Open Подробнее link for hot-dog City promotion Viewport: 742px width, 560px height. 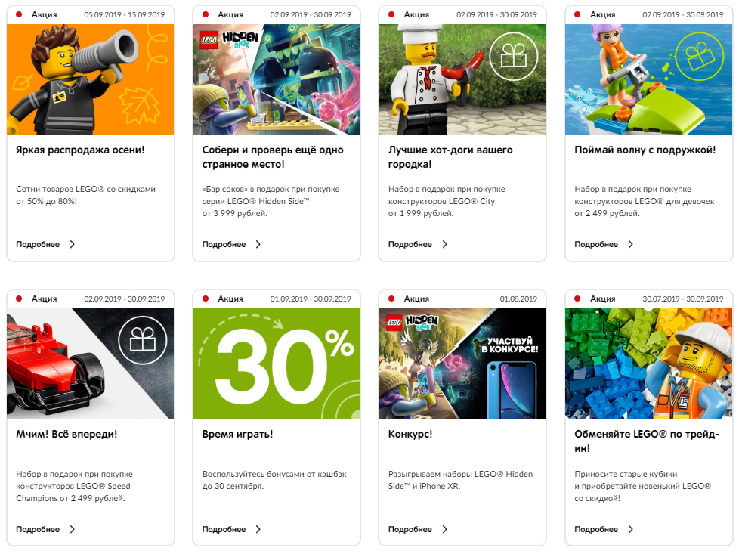coord(410,244)
